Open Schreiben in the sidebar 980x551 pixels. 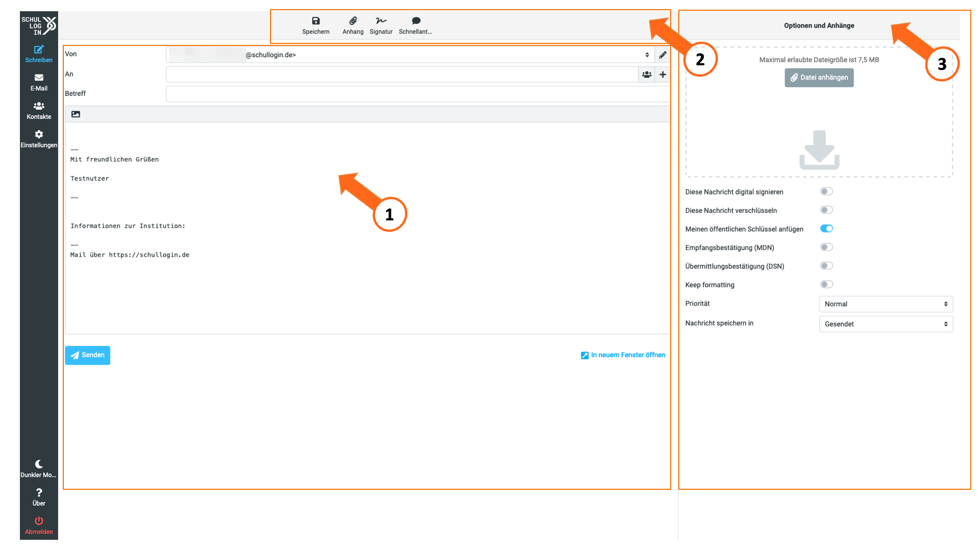[x=39, y=54]
